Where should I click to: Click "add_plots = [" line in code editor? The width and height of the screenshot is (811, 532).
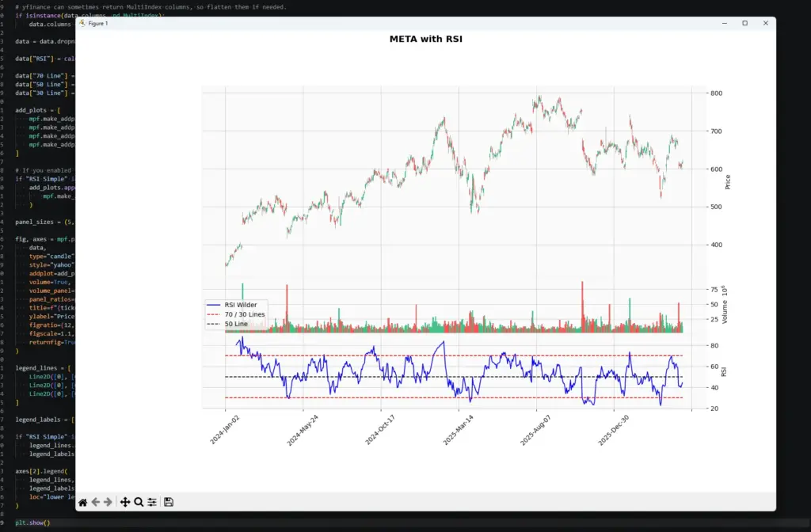pyautogui.click(x=38, y=110)
